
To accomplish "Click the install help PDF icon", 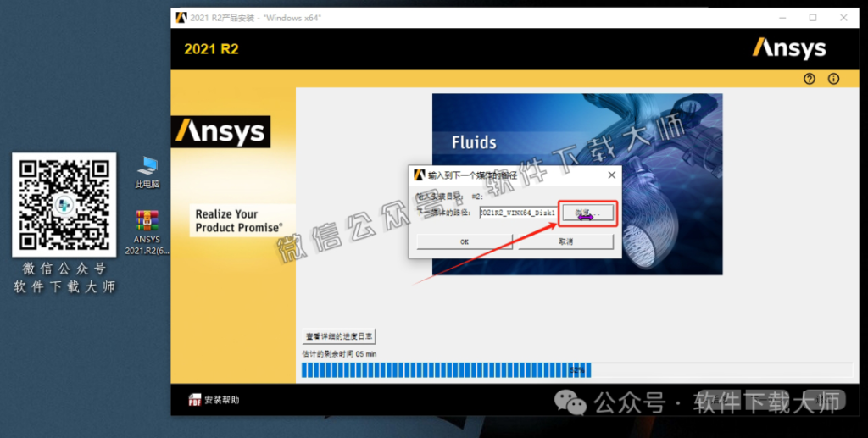I will click(x=194, y=400).
